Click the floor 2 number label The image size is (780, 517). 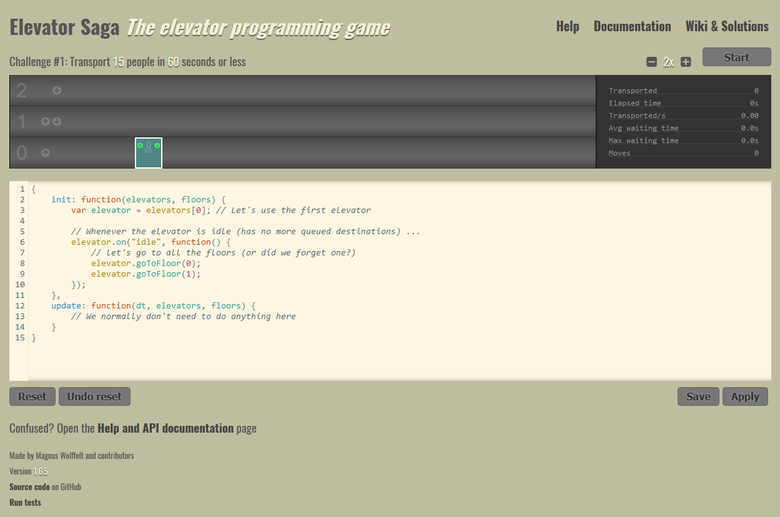pos(21,91)
